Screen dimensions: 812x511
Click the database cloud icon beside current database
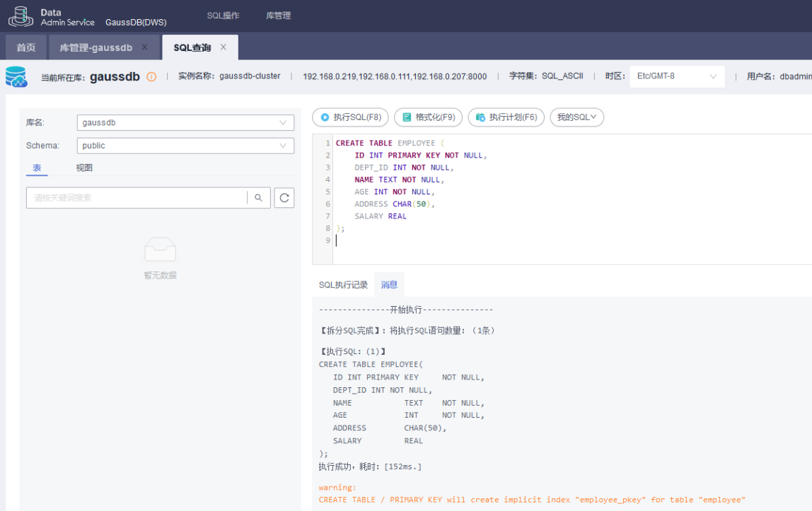[x=16, y=76]
